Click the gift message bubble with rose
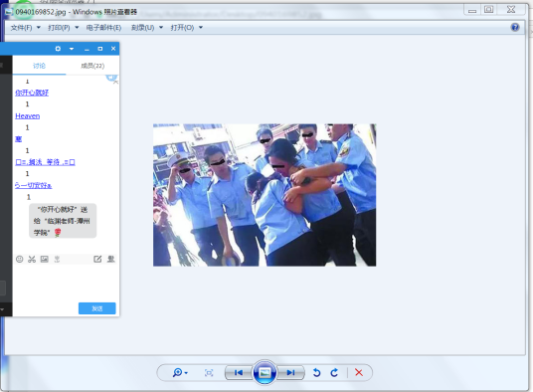The height and width of the screenshot is (392, 533). (63, 221)
